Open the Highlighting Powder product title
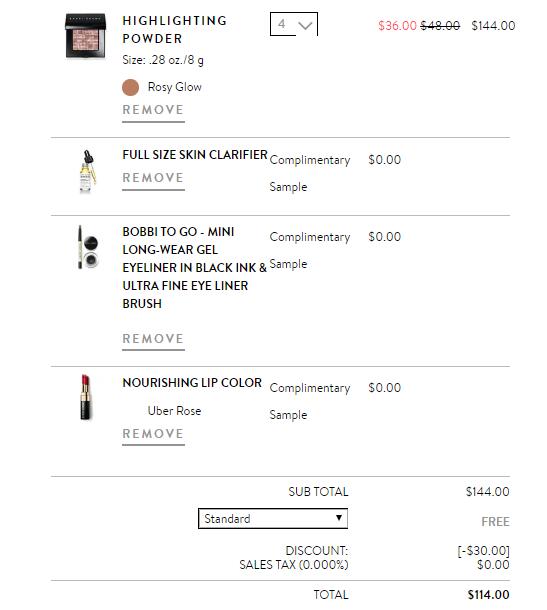The height and width of the screenshot is (610, 547). tap(175, 30)
